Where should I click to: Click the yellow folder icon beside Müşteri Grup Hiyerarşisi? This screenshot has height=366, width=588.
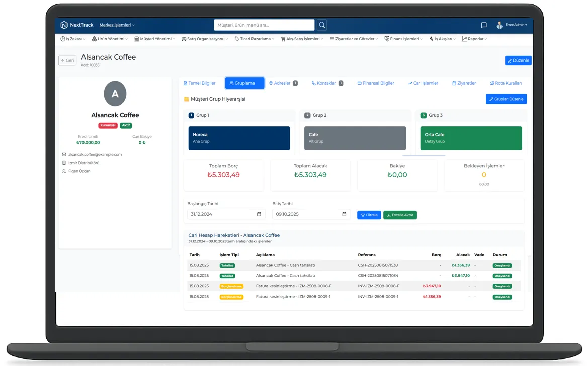coord(186,99)
